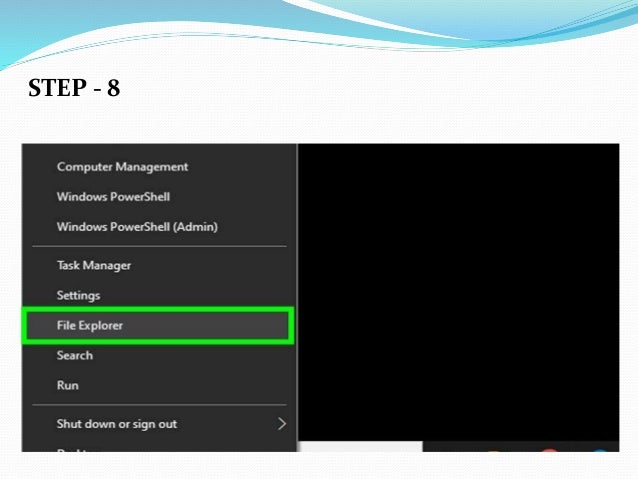Select Windows PowerShell (Admin)
Screen dimensions: 638x479
click(159, 227)
